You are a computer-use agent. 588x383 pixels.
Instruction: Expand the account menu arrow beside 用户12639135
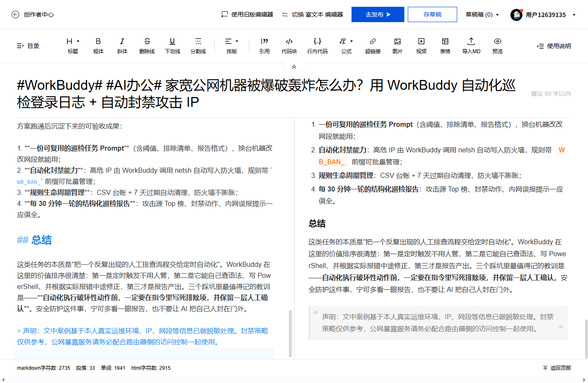574,15
